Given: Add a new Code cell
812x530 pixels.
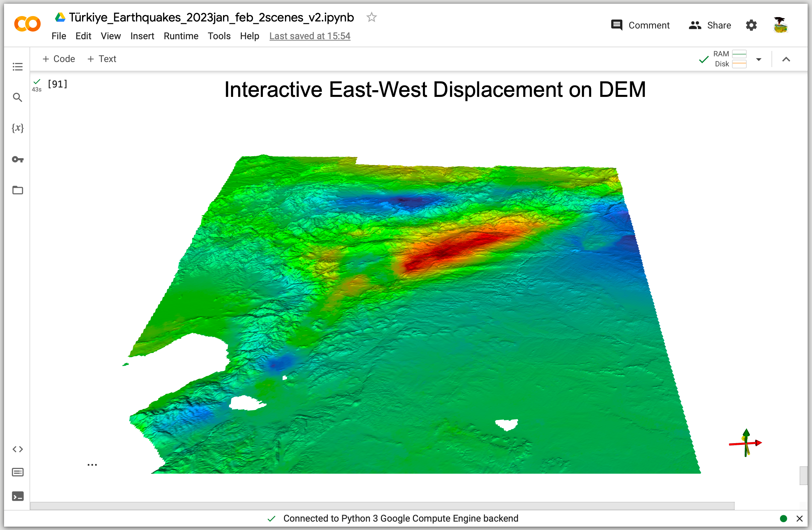Looking at the screenshot, I should tap(59, 59).
